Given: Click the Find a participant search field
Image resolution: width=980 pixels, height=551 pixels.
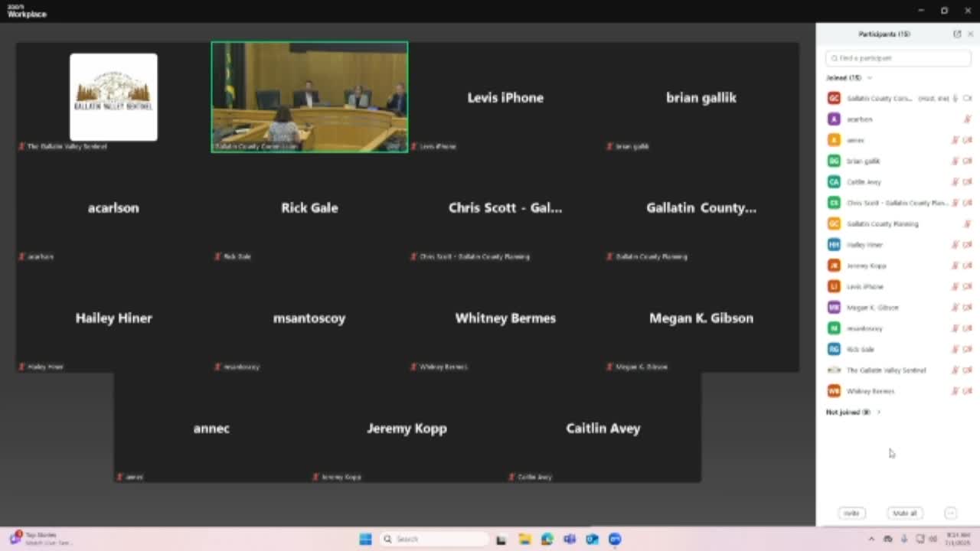Looking at the screenshot, I should [x=898, y=58].
